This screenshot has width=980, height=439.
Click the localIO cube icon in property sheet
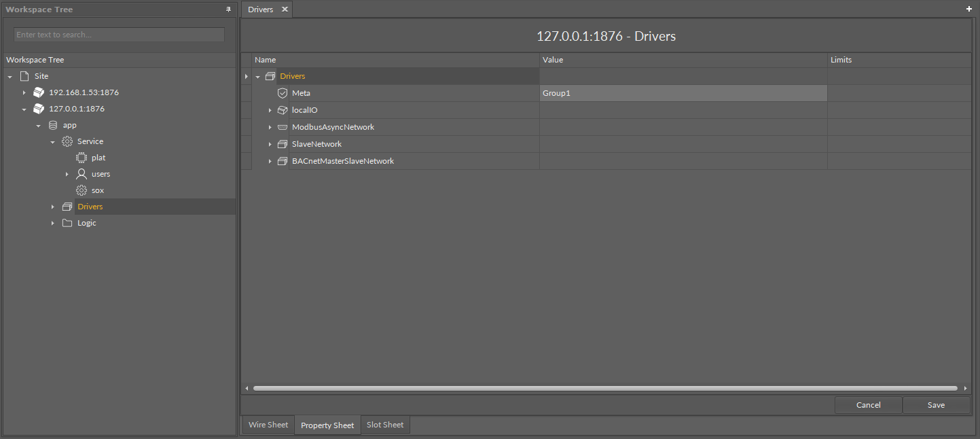coord(283,110)
